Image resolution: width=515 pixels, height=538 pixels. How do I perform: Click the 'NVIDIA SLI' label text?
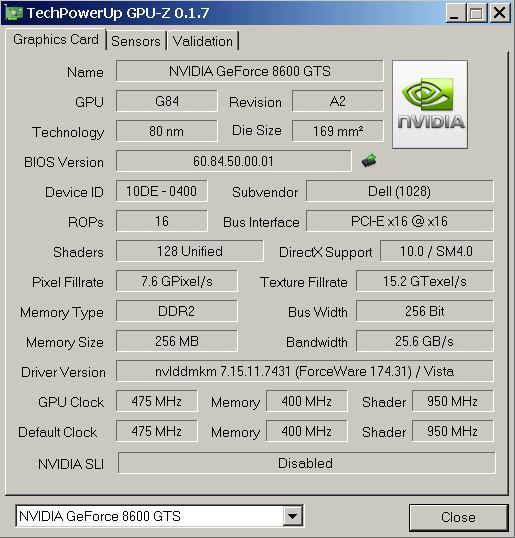coord(71,464)
